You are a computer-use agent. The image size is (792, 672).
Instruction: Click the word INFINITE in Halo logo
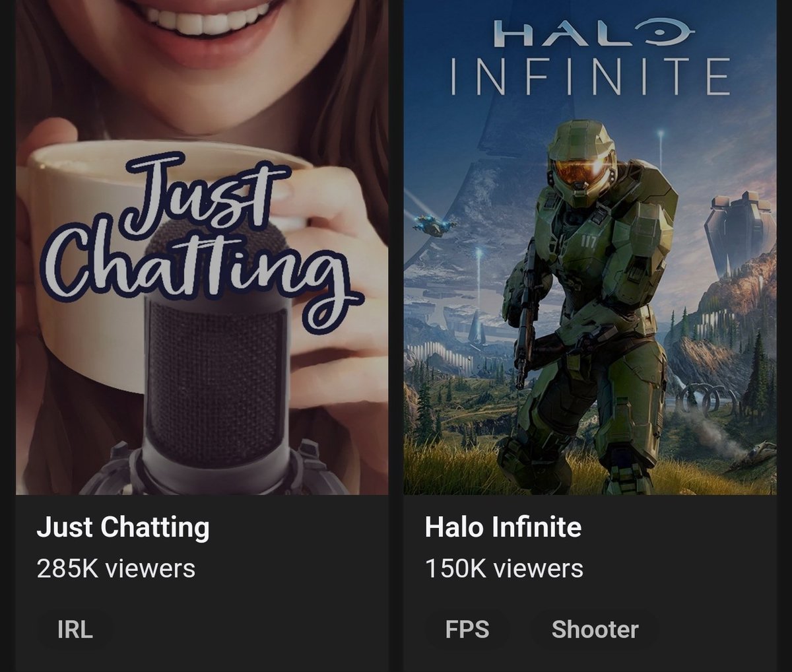[x=590, y=77]
